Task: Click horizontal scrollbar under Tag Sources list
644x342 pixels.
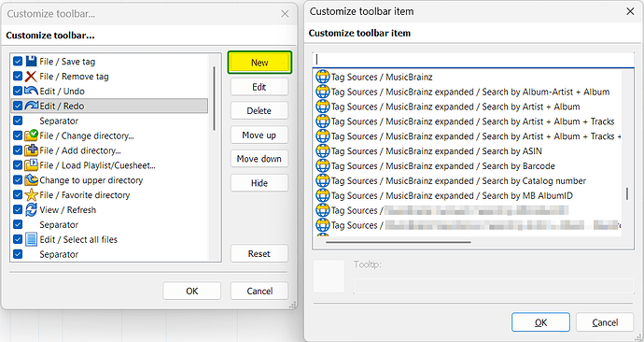Action: tap(399, 242)
